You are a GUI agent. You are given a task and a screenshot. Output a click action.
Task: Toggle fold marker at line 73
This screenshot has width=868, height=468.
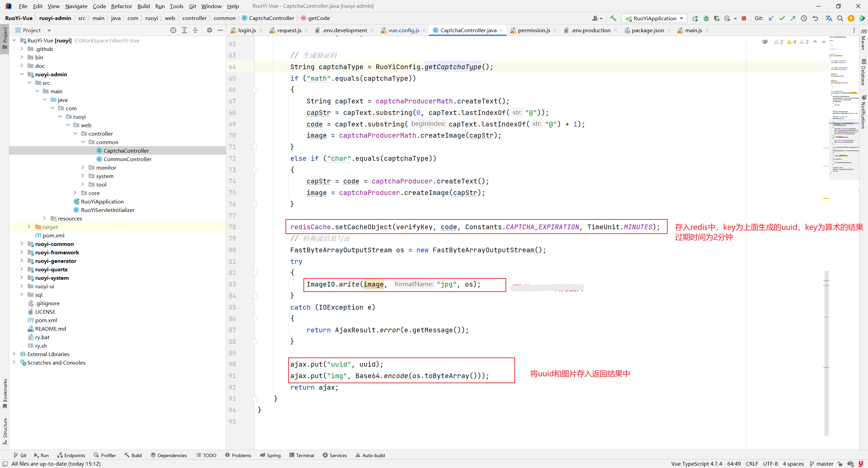tap(255, 170)
